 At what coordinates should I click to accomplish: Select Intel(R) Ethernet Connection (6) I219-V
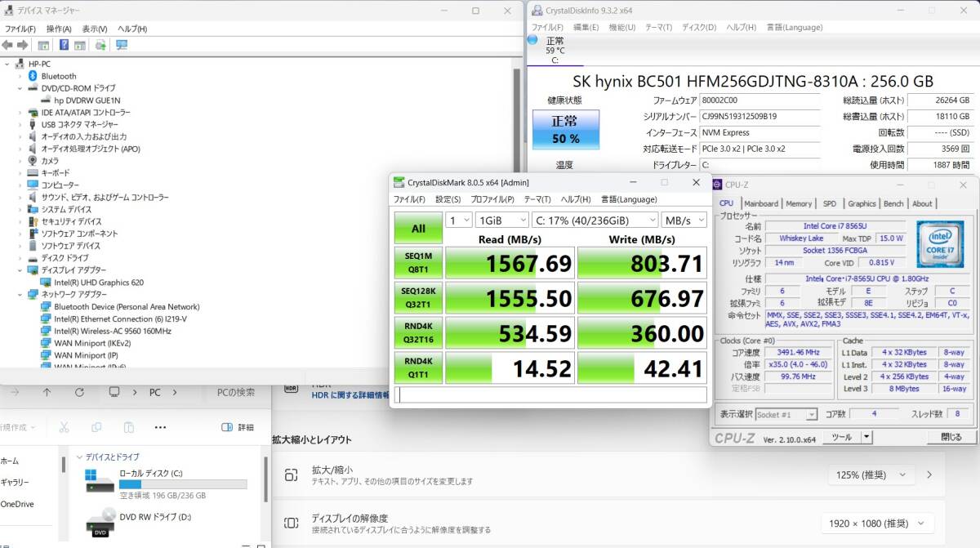(120, 319)
